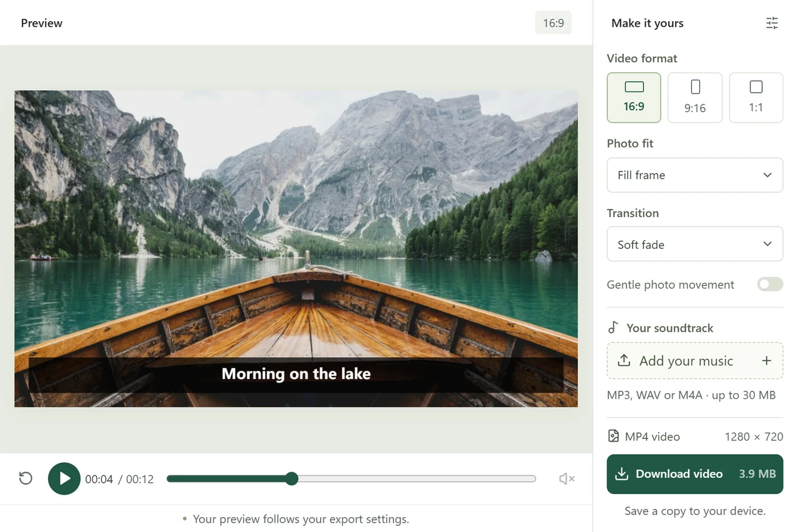Click the Make it yours heading

(x=648, y=23)
